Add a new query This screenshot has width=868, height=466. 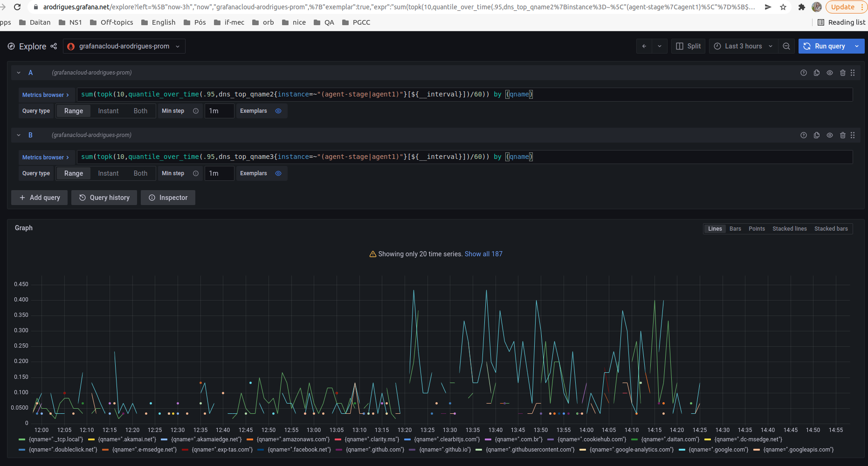pyautogui.click(x=39, y=198)
